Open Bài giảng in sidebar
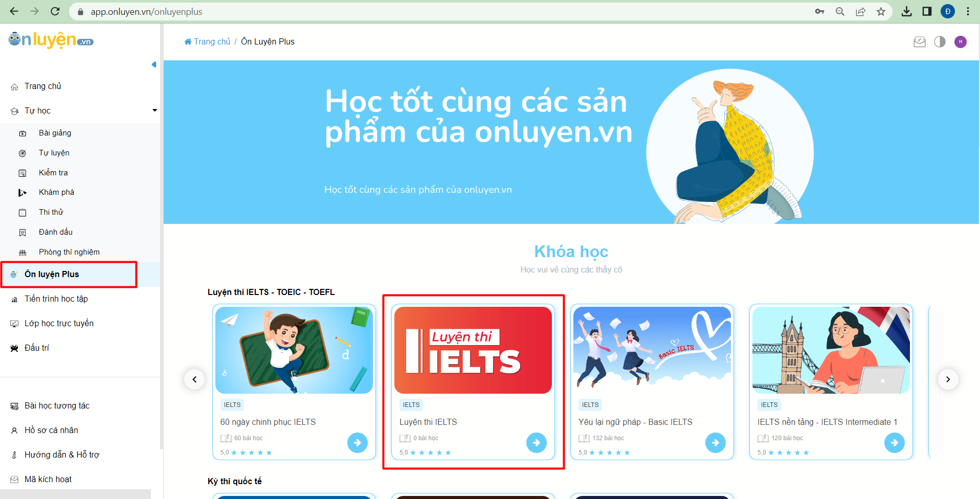980x499 pixels. tap(55, 133)
